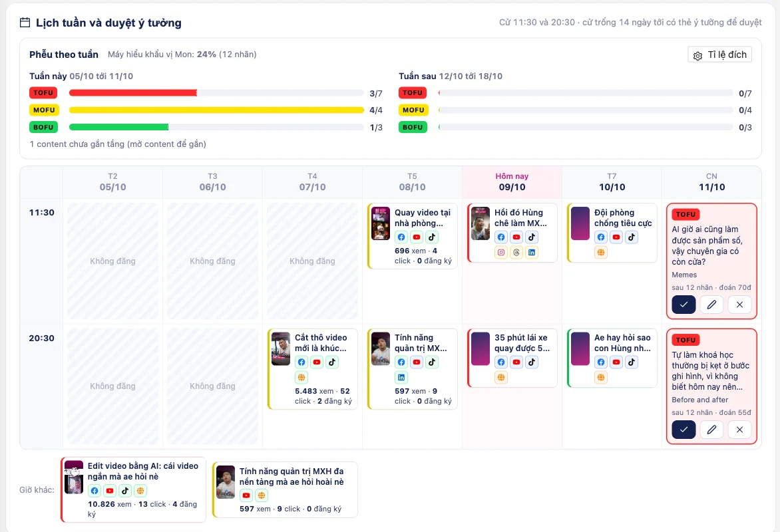Click globe icon on '35 phút lái xe' card
Screen dimensions: 780x532
pos(501,377)
